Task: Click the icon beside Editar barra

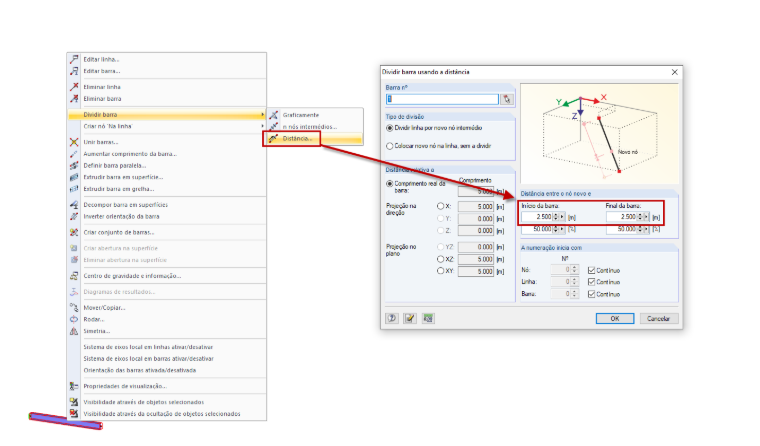Action: click(x=74, y=71)
